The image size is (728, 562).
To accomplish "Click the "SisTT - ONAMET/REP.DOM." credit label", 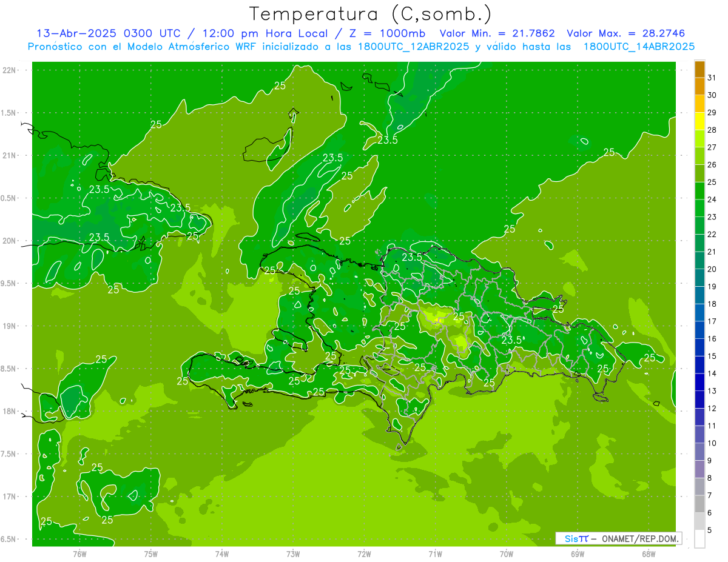I will pyautogui.click(x=618, y=538).
